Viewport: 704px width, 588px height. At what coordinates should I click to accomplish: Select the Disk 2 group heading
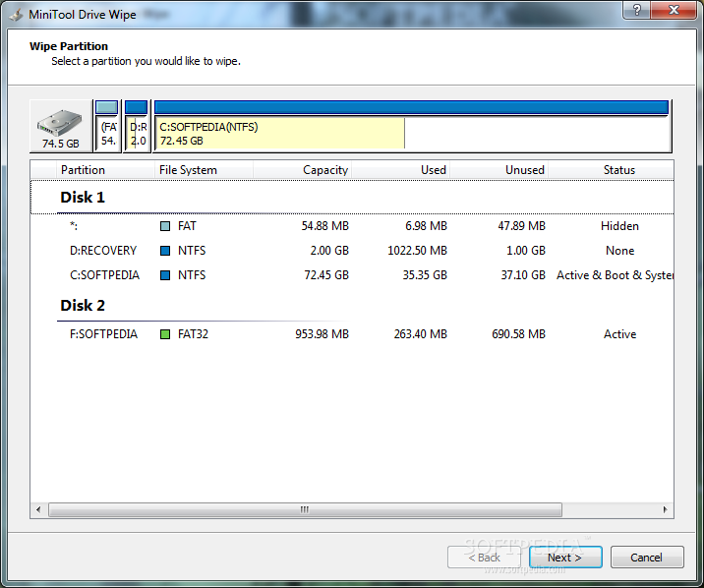coord(83,306)
